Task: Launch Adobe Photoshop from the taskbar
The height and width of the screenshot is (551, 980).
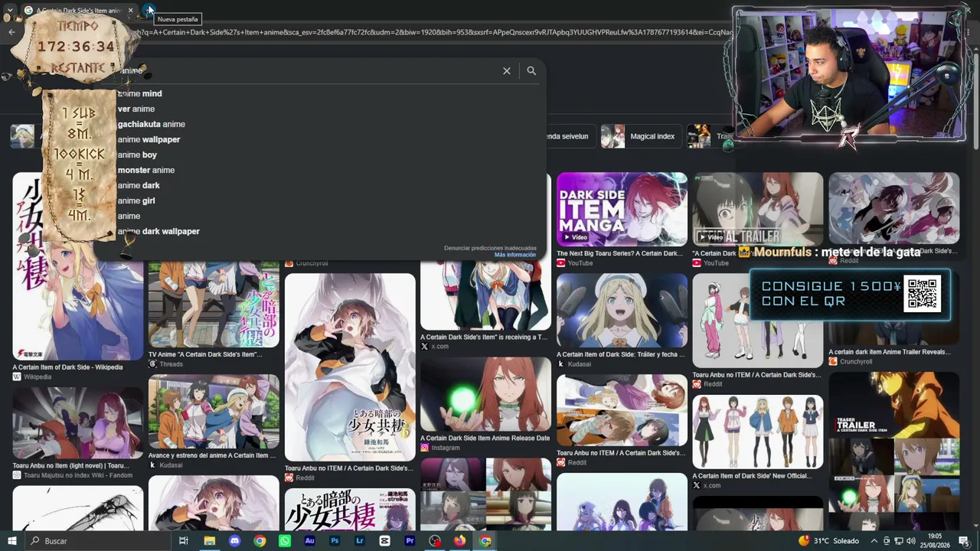Action: 335,541
